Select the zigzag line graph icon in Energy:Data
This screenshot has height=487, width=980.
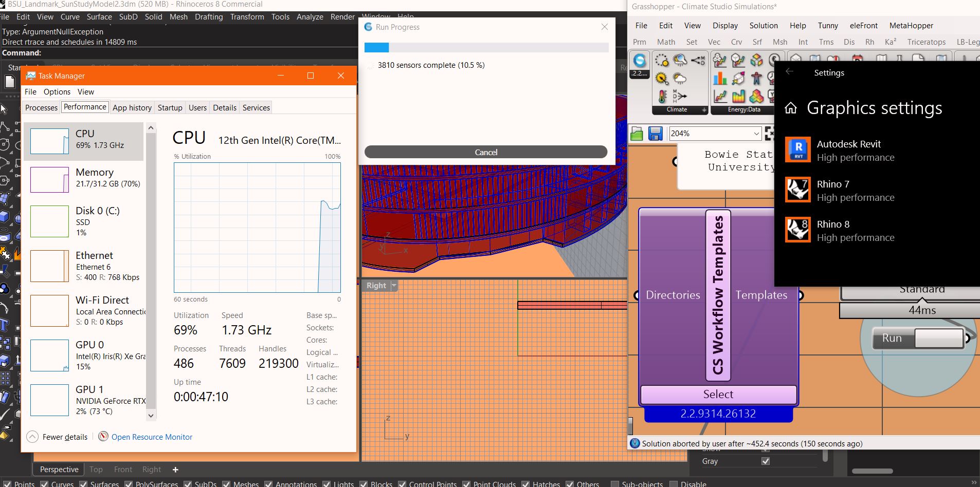tap(720, 96)
